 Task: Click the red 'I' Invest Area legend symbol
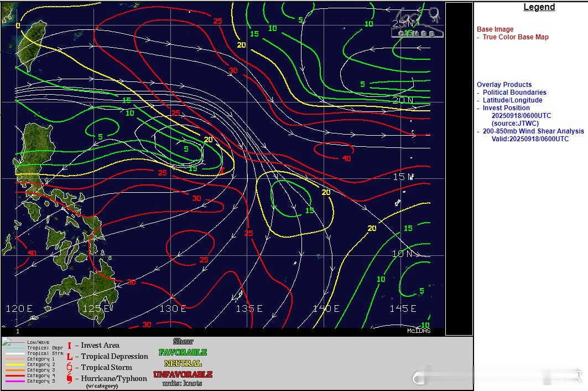[x=69, y=346]
